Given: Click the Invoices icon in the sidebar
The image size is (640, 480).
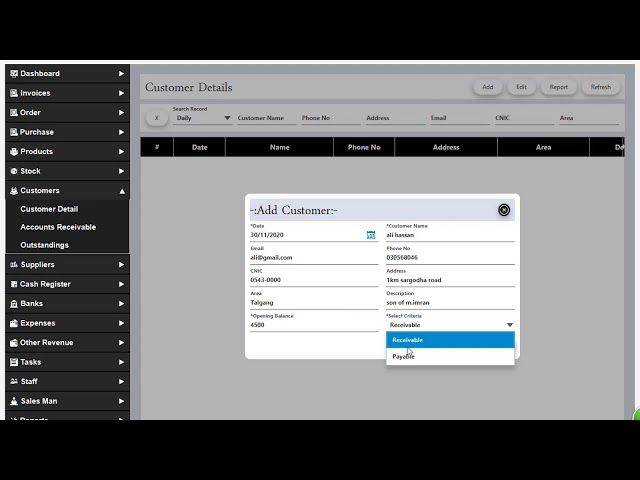Looking at the screenshot, I should coord(14,93).
